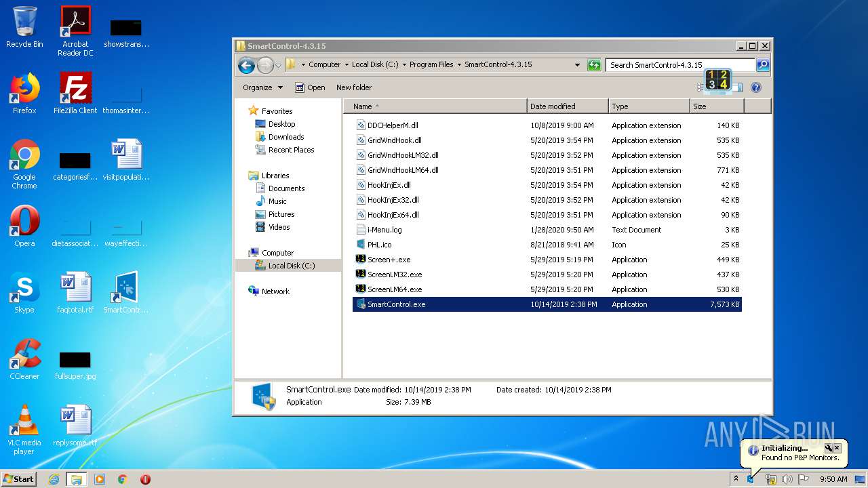Viewport: 868px width, 488px height.
Task: Sort files by Name column
Action: click(x=435, y=106)
